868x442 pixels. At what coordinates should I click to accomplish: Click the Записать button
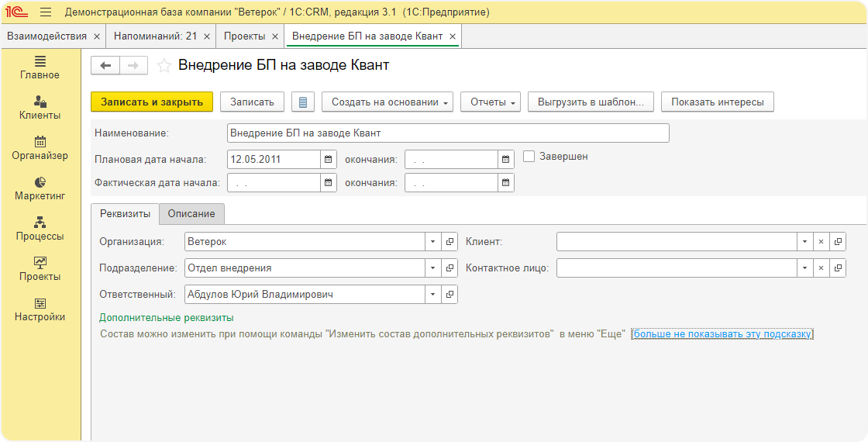pyautogui.click(x=252, y=102)
